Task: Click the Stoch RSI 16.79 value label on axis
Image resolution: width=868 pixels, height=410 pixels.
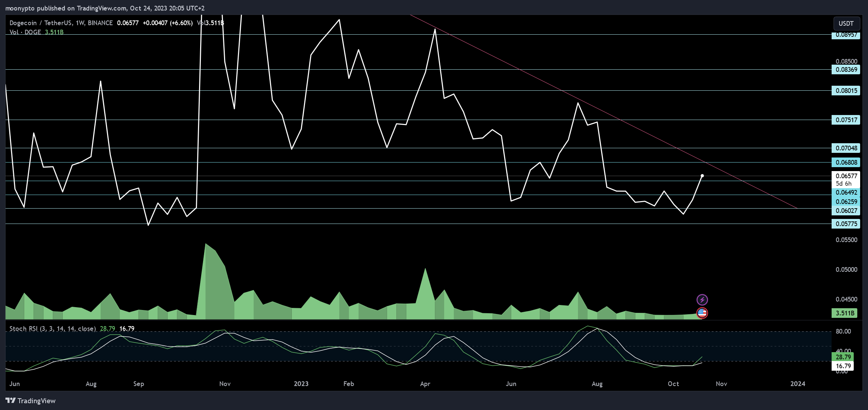Action: pyautogui.click(x=843, y=366)
